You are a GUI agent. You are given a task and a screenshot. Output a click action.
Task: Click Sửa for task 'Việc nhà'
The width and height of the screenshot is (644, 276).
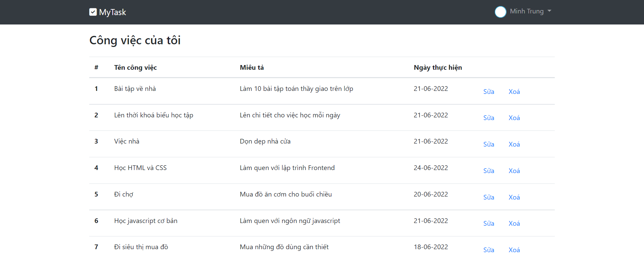tap(488, 144)
